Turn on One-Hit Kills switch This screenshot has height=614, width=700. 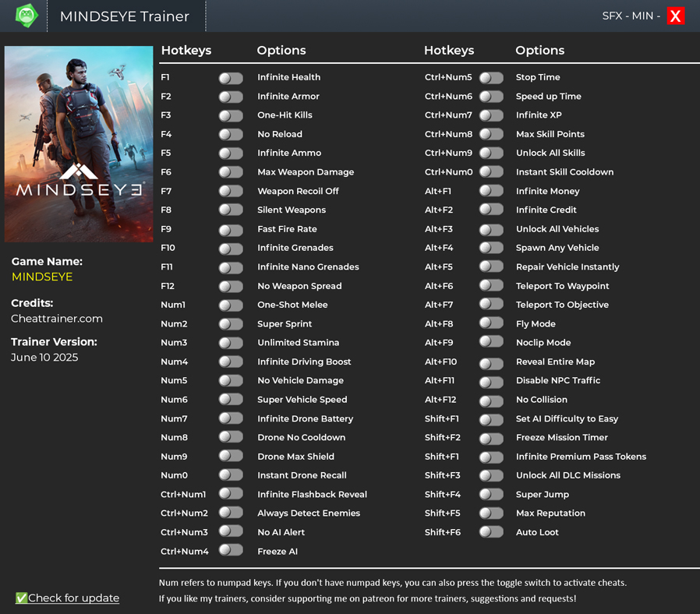click(x=231, y=116)
